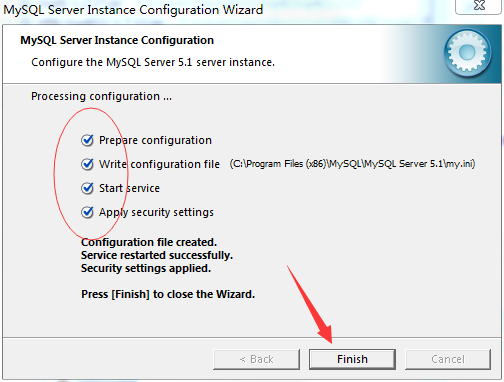504x382 pixels.
Task: Click the greyed-out Cancel button
Action: (x=448, y=359)
